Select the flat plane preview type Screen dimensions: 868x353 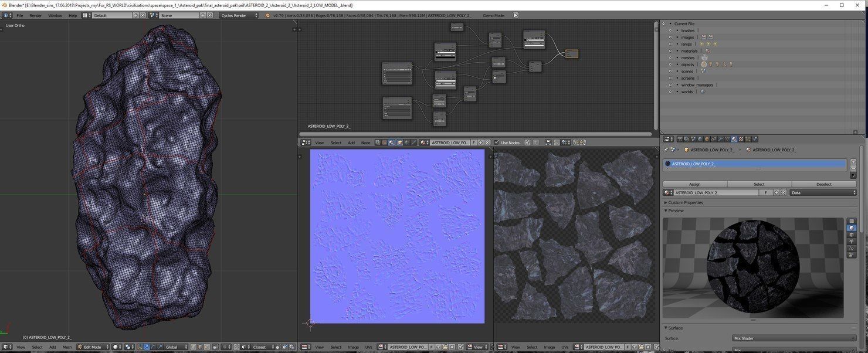852,221
